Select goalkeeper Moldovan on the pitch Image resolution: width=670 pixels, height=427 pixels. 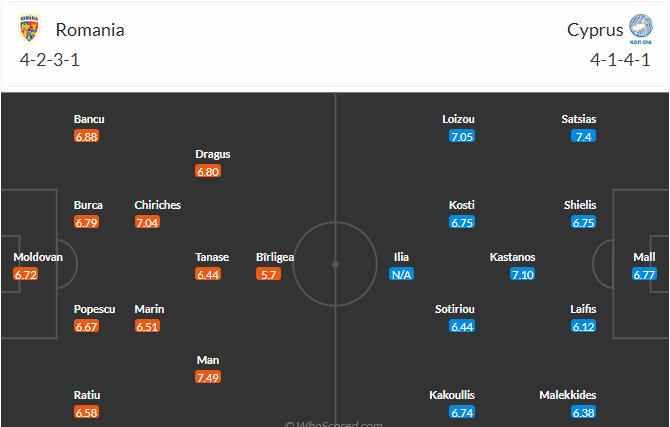38,257
